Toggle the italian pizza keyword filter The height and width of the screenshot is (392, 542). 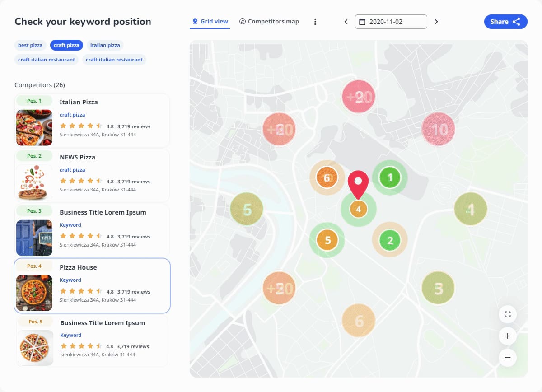pos(105,45)
